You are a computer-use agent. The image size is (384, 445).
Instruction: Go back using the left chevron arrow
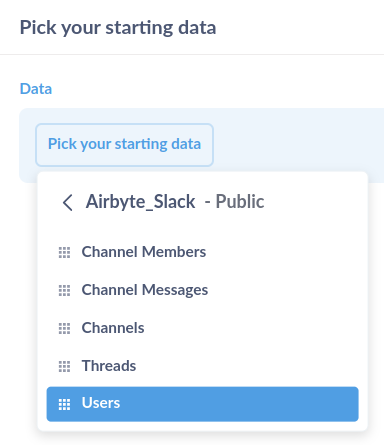coord(68,203)
